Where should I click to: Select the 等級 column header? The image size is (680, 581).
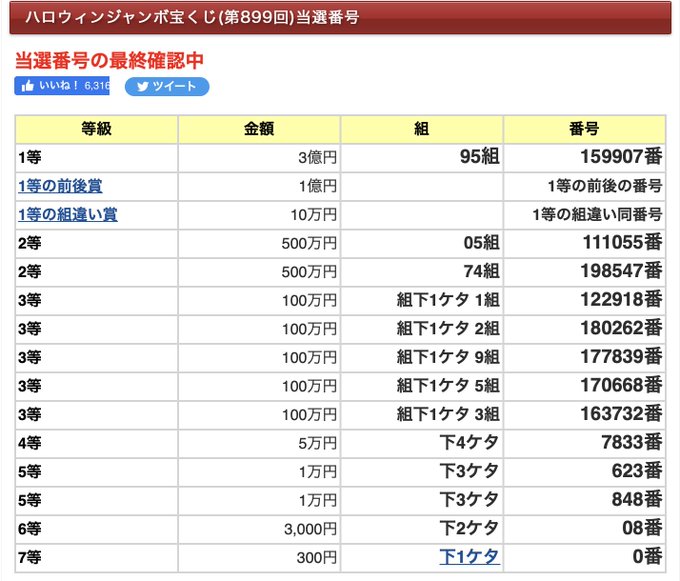click(x=97, y=129)
